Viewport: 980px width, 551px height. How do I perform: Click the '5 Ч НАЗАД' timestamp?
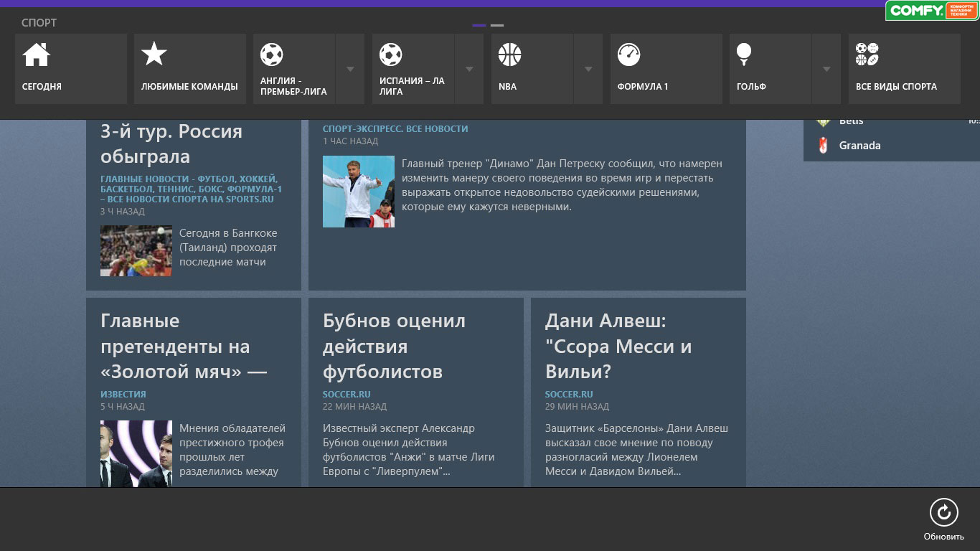pos(123,406)
